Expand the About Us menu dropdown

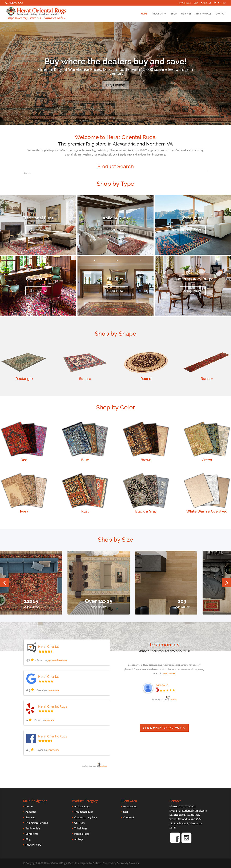[x=159, y=14]
